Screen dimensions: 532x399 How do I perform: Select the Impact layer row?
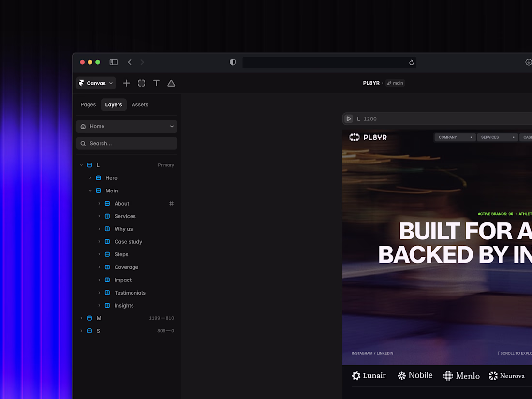127,280
